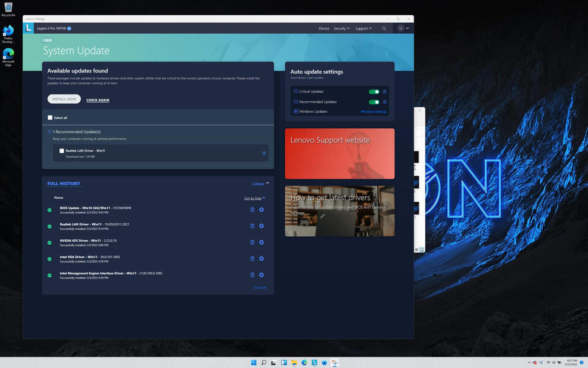Open the Windows Settings link
Viewport: 588px width, 368px height.
(x=374, y=112)
